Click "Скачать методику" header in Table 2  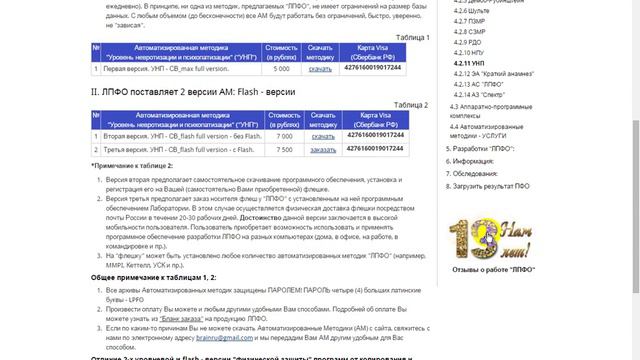[323, 120]
